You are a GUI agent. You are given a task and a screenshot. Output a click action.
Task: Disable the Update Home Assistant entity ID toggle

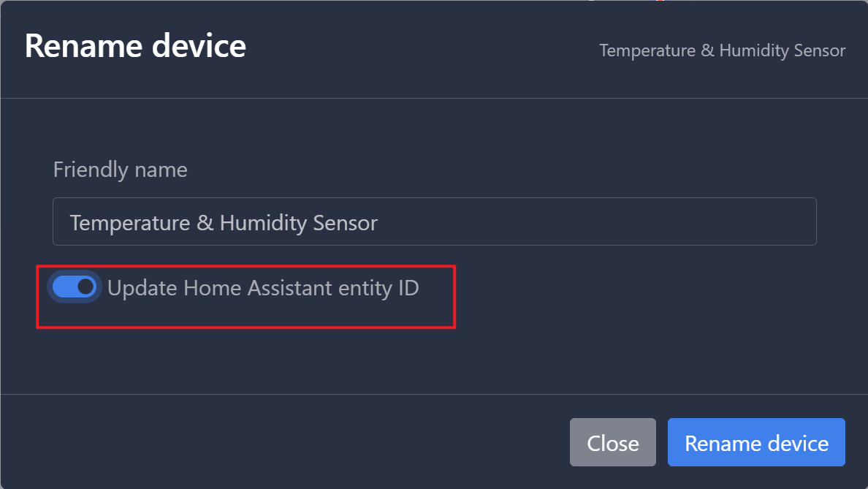(74, 287)
